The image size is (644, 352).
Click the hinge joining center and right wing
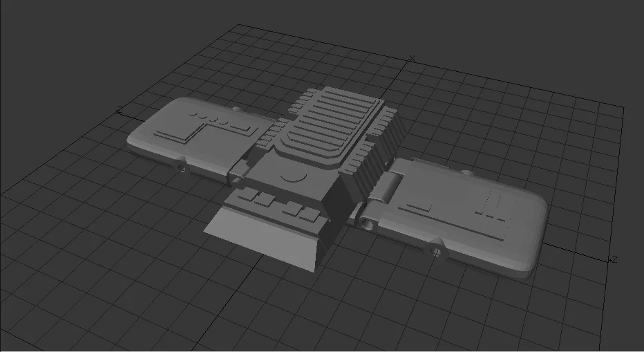tap(388, 187)
